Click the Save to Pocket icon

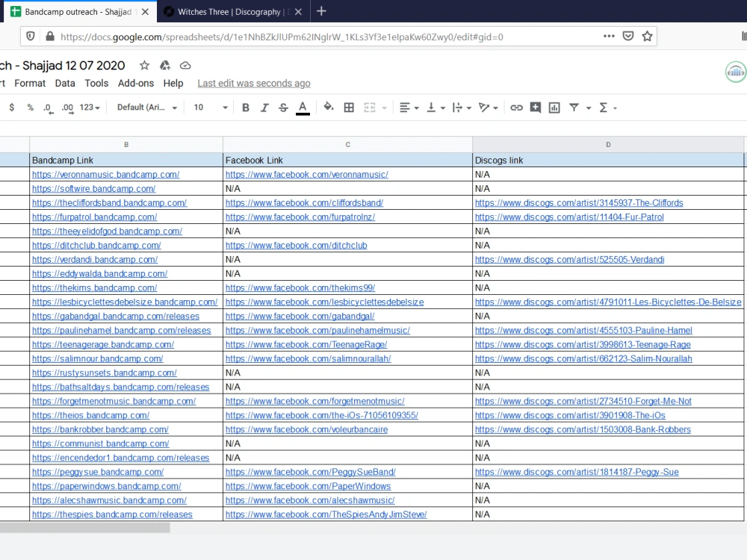tap(628, 36)
